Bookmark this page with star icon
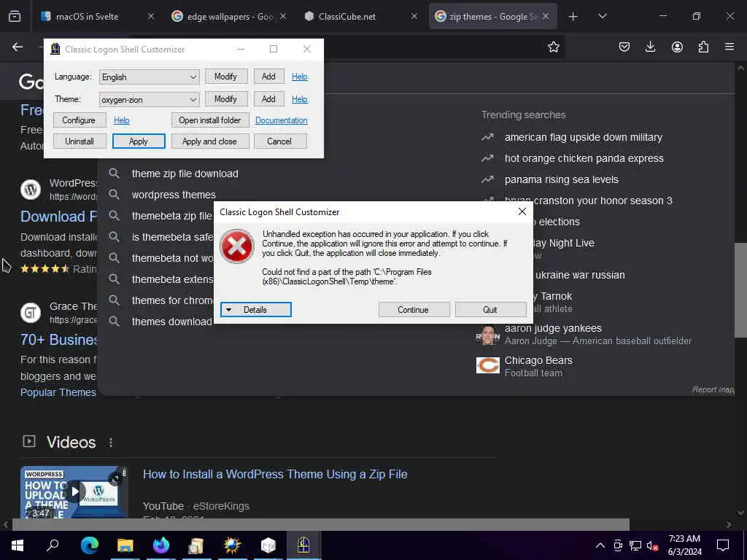 [553, 47]
